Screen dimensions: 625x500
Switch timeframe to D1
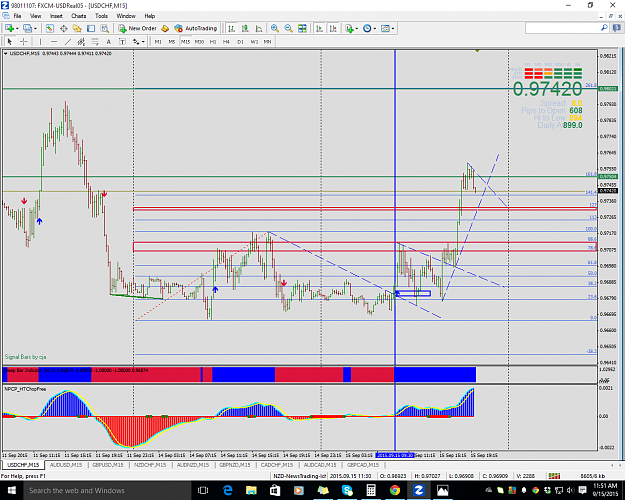coord(240,41)
